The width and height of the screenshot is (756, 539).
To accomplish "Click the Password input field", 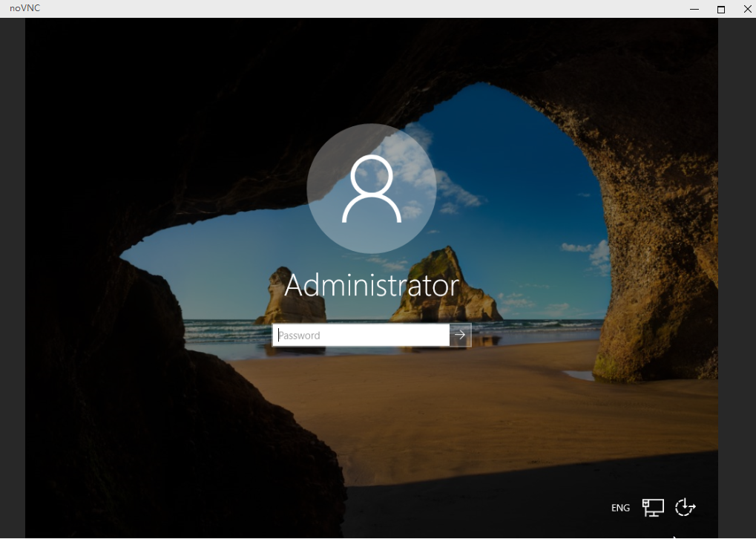I will pos(361,336).
